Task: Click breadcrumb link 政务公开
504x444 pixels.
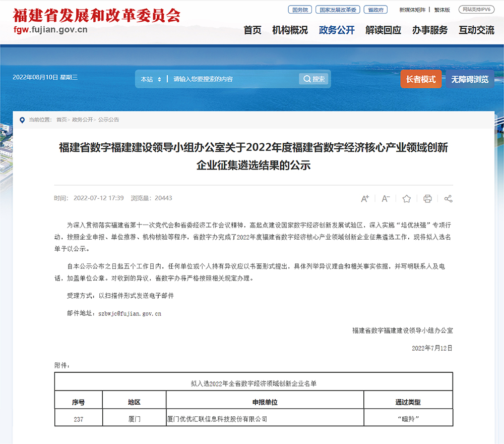Action: pyautogui.click(x=82, y=120)
